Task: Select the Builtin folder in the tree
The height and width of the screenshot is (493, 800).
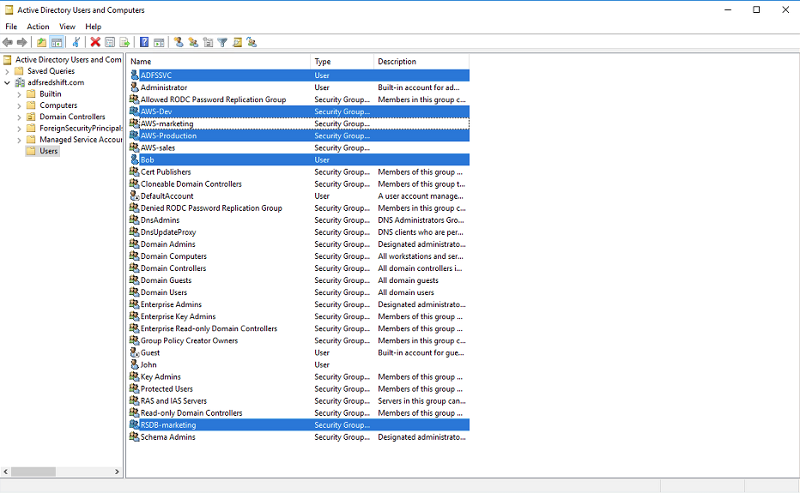Action: pyautogui.click(x=50, y=94)
